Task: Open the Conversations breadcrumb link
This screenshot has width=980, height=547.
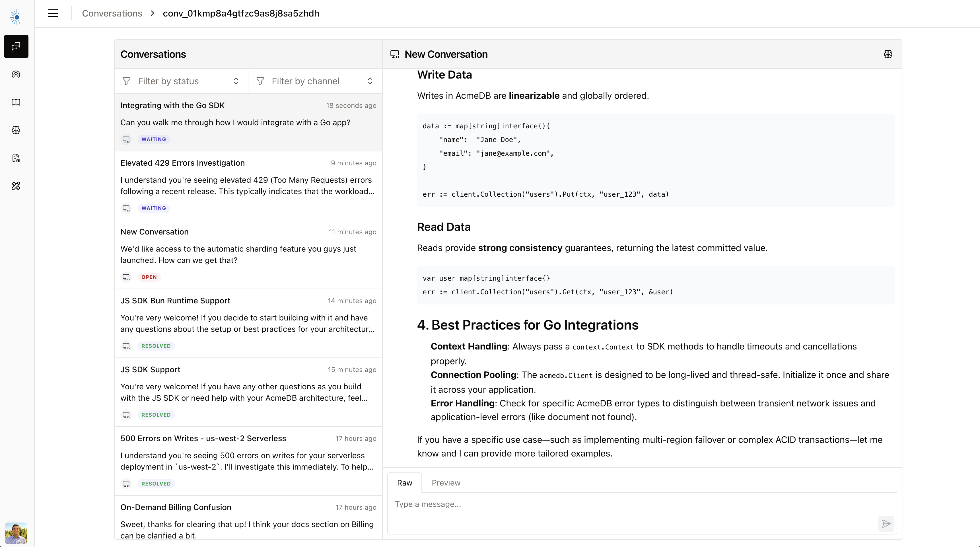Action: coord(112,13)
